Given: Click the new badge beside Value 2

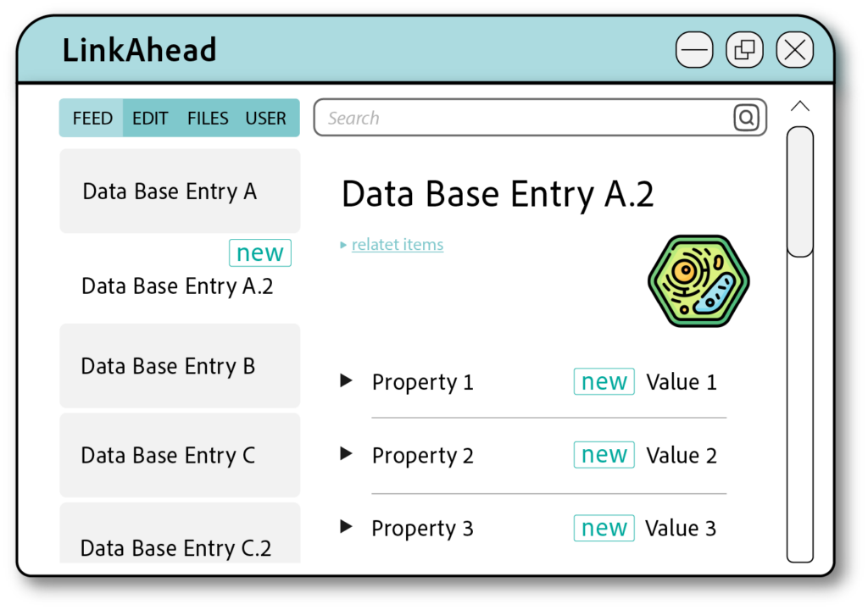Looking at the screenshot, I should [604, 455].
